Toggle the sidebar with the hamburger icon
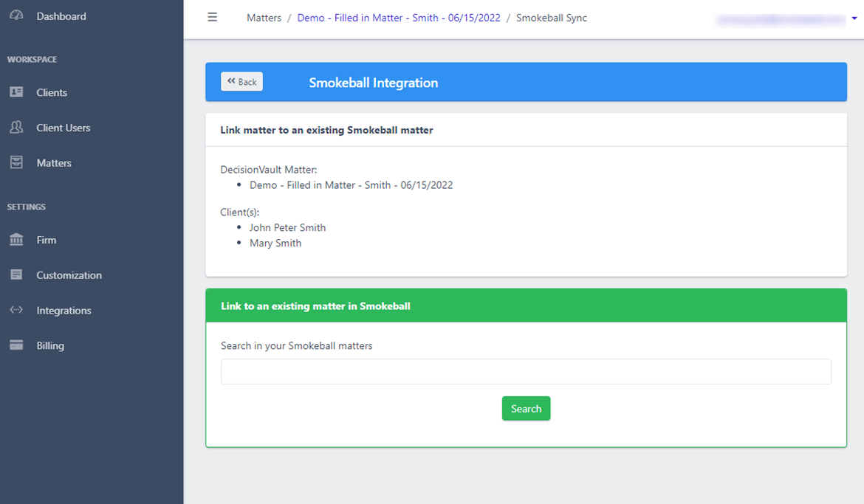The image size is (864, 504). click(x=212, y=17)
